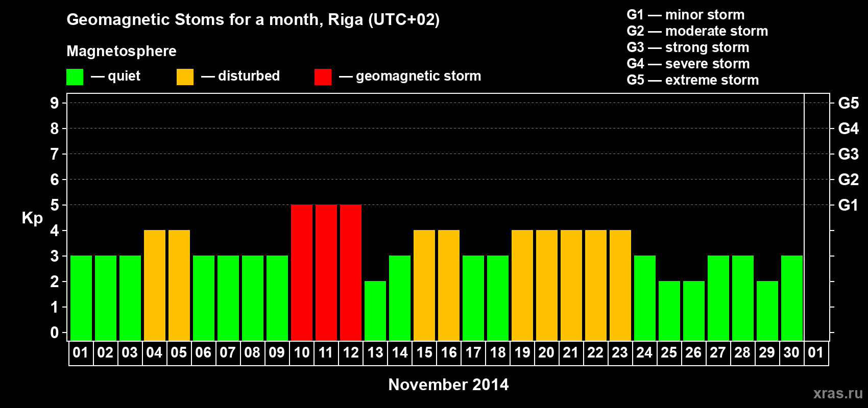Click the orange bar for day 04

pyautogui.click(x=155, y=285)
